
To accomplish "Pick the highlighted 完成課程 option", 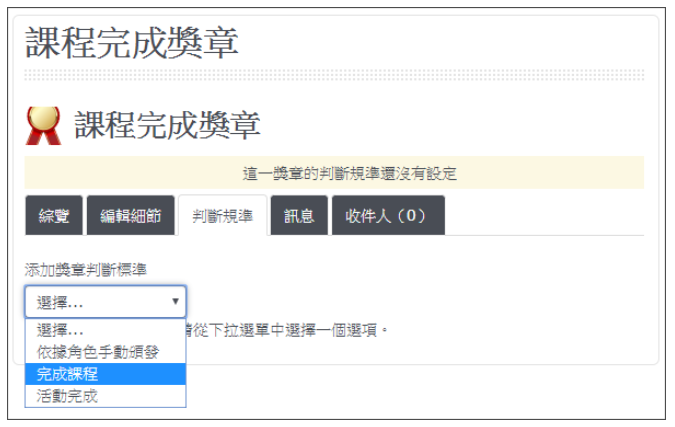I will coord(68,374).
